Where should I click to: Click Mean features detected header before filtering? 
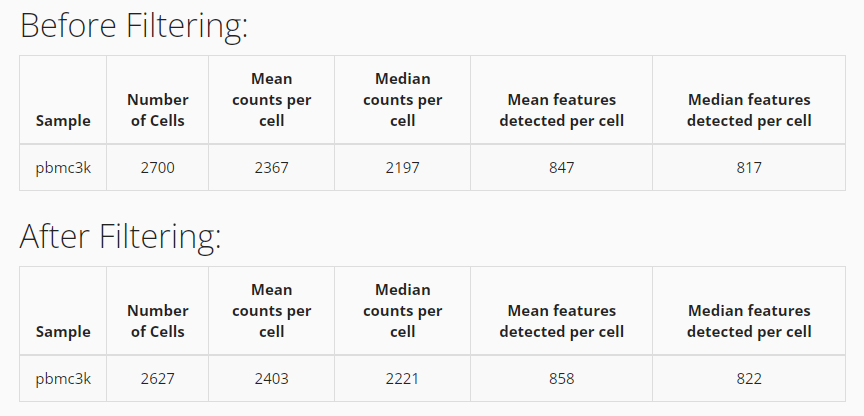pyautogui.click(x=561, y=110)
